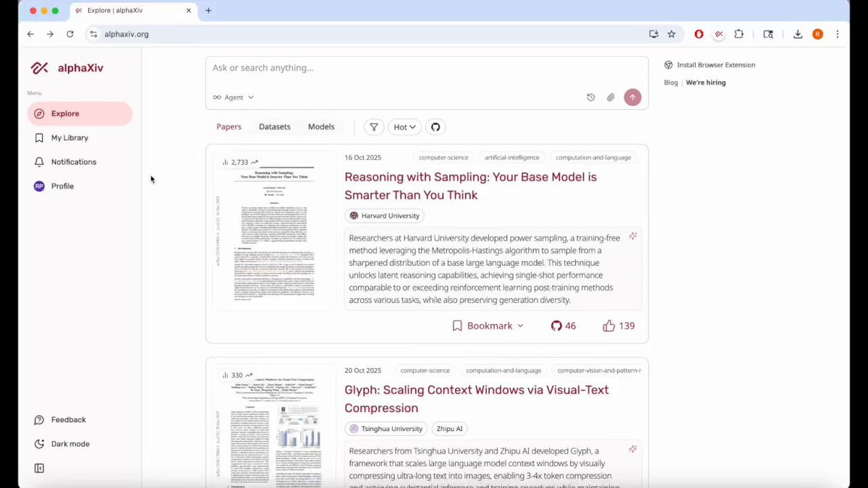The height and width of the screenshot is (488, 868).
Task: Click the 330 views stat badge
Action: [x=237, y=375]
